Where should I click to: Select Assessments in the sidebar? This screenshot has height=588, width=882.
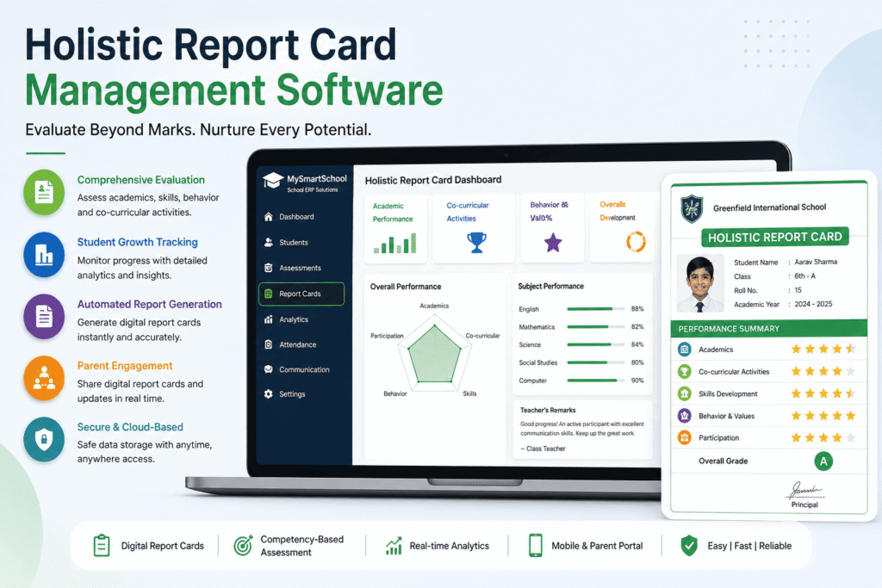(301, 268)
